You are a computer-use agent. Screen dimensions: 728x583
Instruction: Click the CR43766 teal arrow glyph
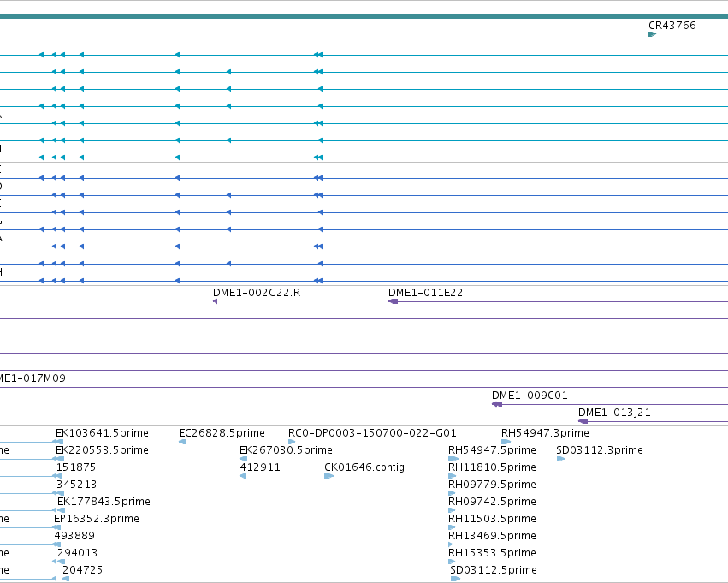[653, 34]
